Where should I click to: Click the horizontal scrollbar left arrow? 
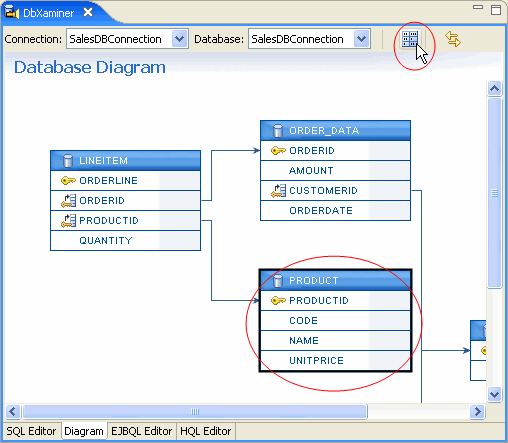(x=13, y=411)
